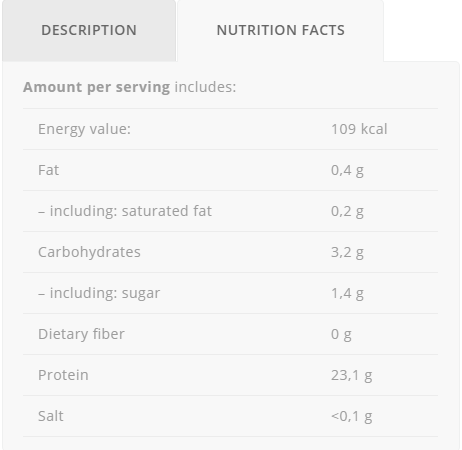Click the 0 g fiber value

(x=341, y=334)
